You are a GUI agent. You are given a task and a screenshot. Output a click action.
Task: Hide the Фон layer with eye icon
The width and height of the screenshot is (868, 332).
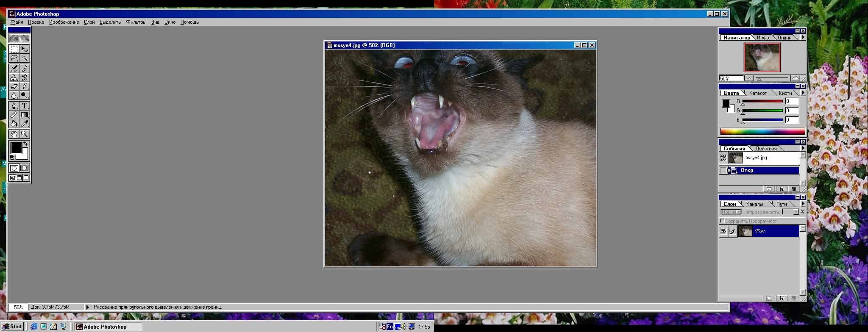pyautogui.click(x=723, y=231)
